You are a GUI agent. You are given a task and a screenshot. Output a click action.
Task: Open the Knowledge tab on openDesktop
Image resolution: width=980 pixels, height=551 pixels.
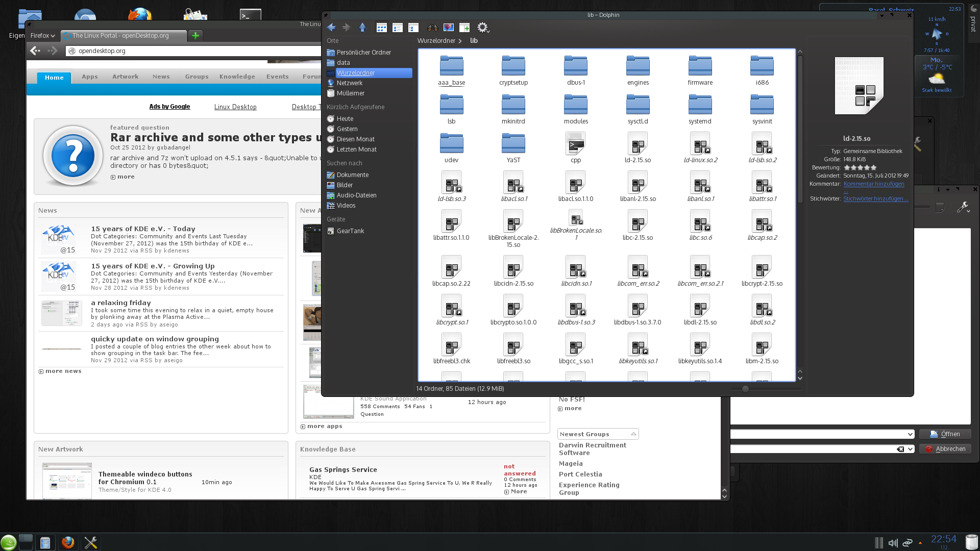(237, 77)
